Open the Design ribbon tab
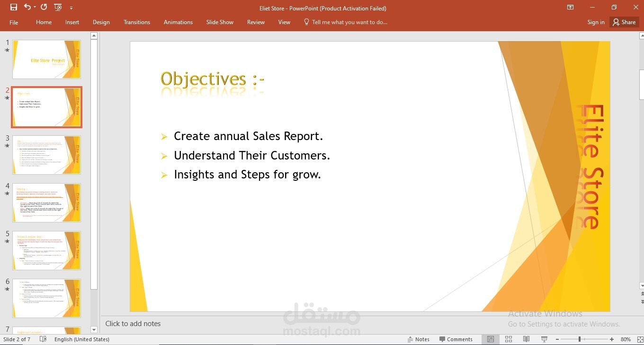Viewport: 644px width, 345px height. pos(101,22)
